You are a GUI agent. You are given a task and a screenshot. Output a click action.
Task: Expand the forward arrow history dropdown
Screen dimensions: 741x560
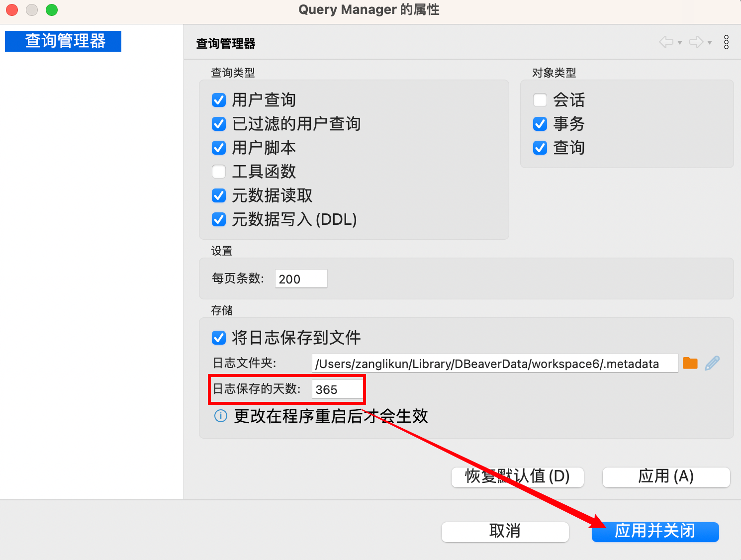coord(710,43)
